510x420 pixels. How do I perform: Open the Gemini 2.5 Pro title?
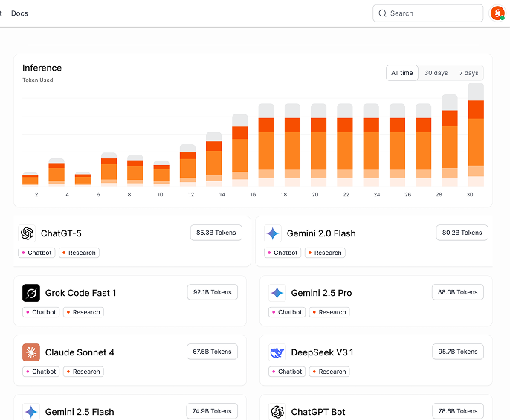pos(321,293)
